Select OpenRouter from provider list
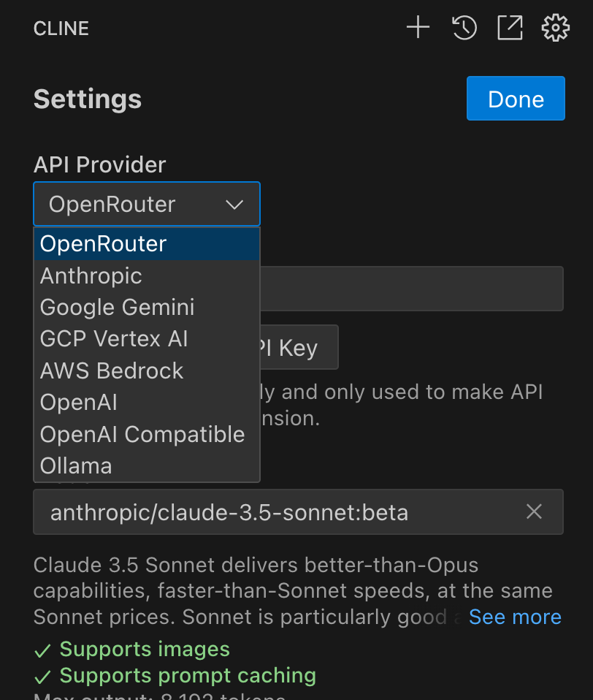 [x=103, y=244]
